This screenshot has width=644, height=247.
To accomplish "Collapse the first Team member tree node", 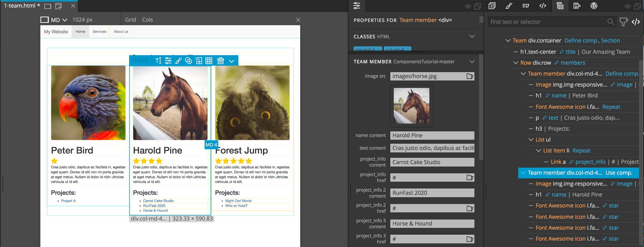I will (523, 74).
